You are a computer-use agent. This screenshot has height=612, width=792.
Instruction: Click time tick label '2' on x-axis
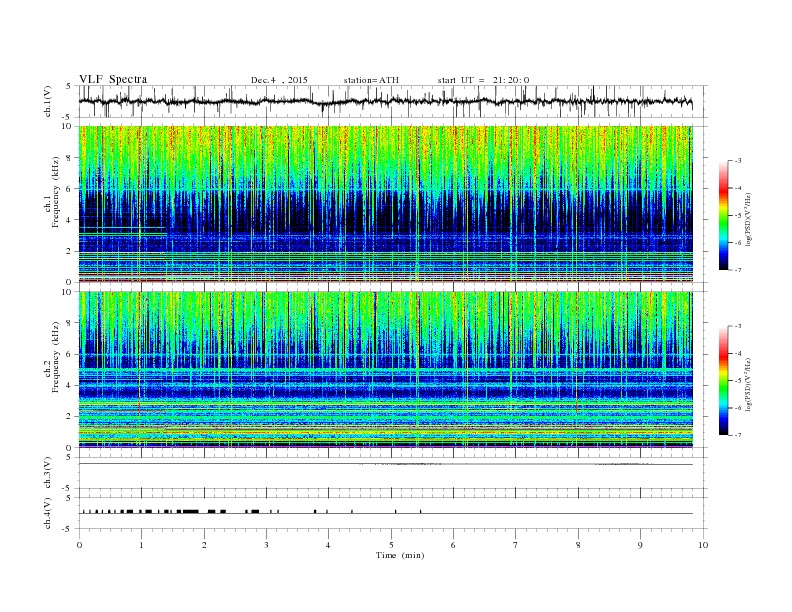(x=204, y=545)
